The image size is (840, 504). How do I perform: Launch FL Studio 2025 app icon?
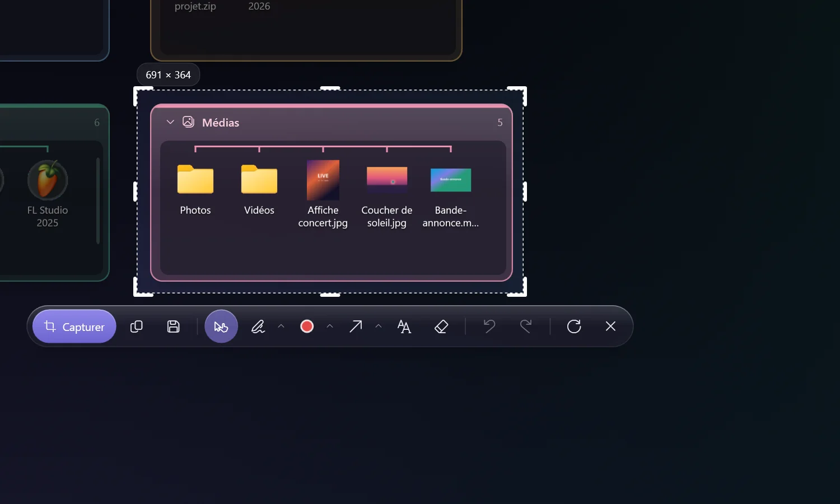(x=48, y=180)
